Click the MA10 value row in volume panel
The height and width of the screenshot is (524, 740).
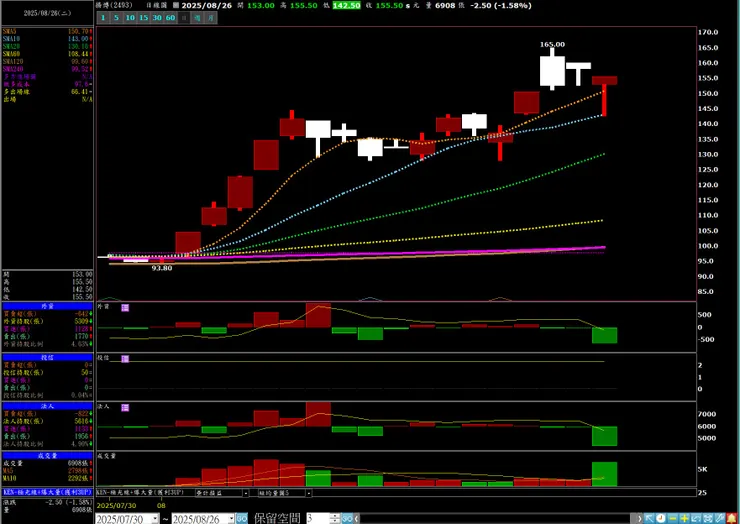pos(47,478)
